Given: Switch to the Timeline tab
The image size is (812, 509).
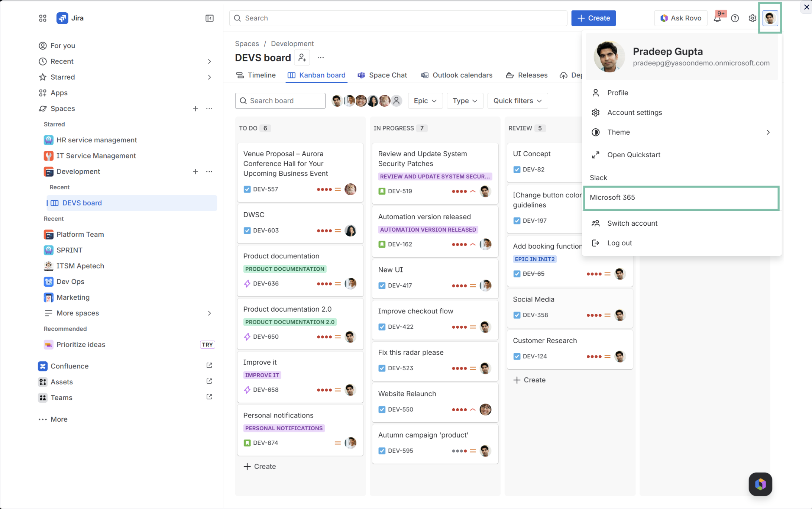Looking at the screenshot, I should [x=256, y=75].
